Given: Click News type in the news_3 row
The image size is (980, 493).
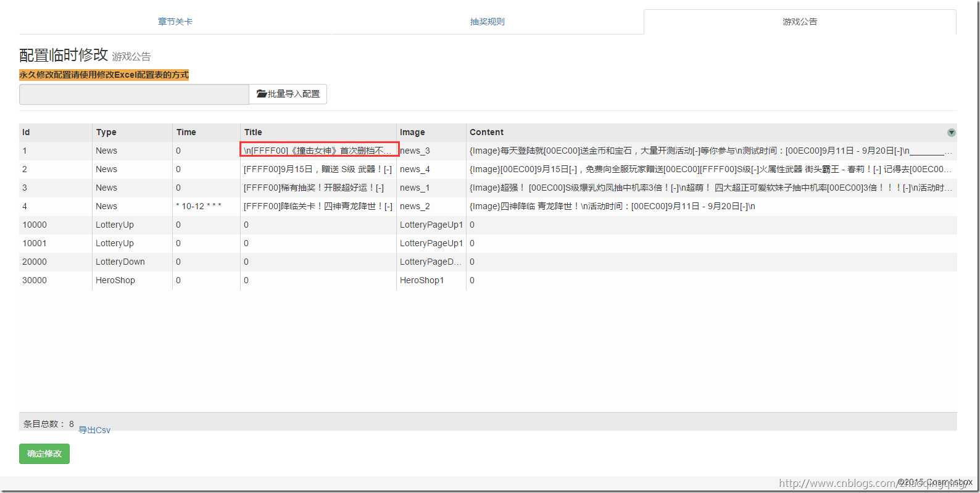Looking at the screenshot, I should pos(132,151).
